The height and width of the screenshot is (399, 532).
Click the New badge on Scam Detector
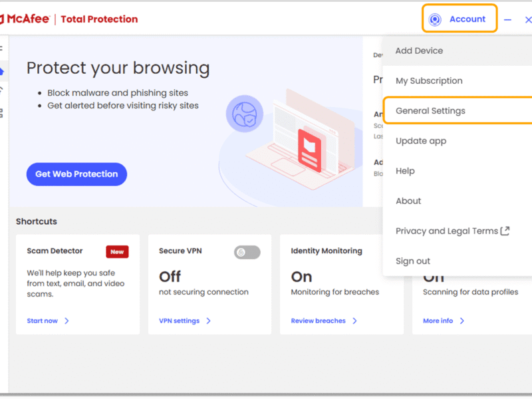[x=117, y=251]
